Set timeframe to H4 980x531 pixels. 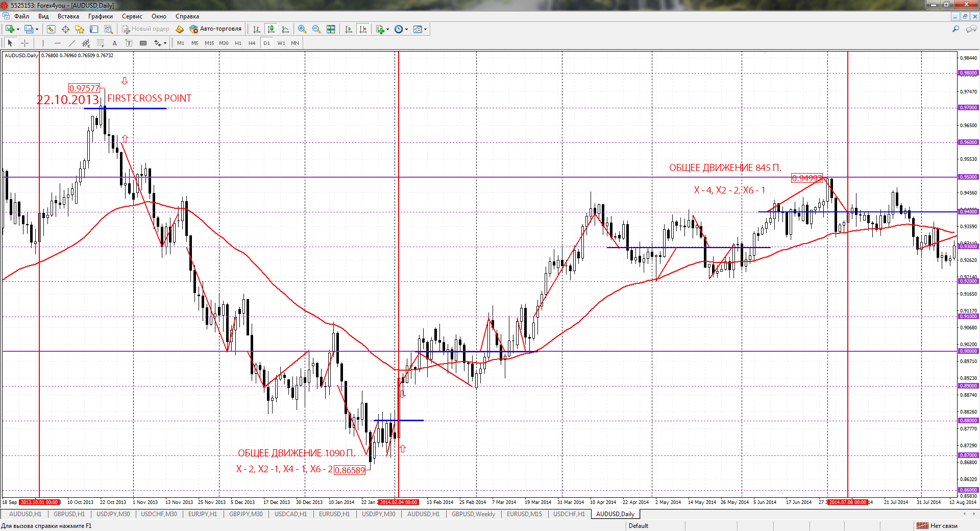click(x=252, y=43)
